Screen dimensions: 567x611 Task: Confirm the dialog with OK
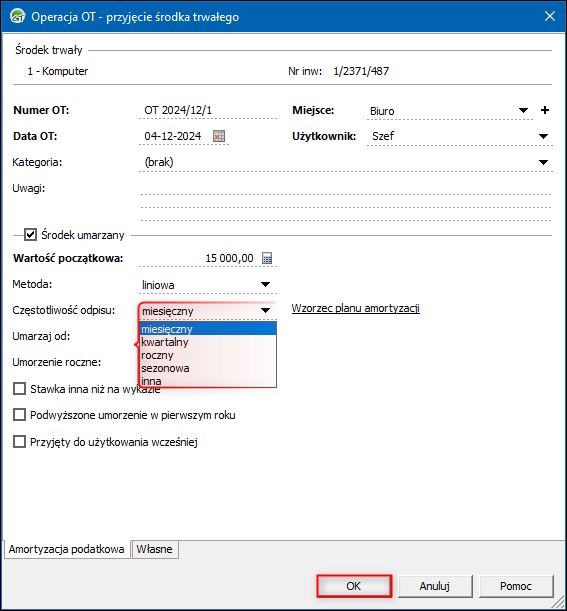354,586
